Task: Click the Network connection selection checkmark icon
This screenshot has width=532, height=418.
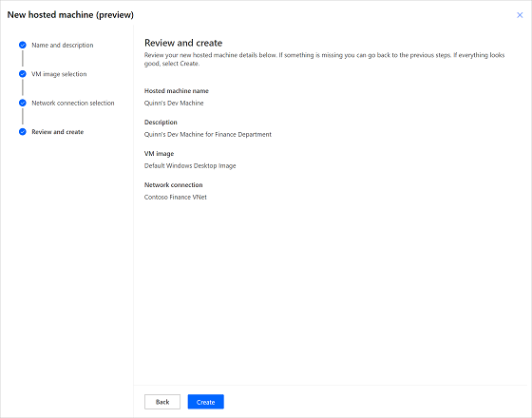Action: [23, 103]
